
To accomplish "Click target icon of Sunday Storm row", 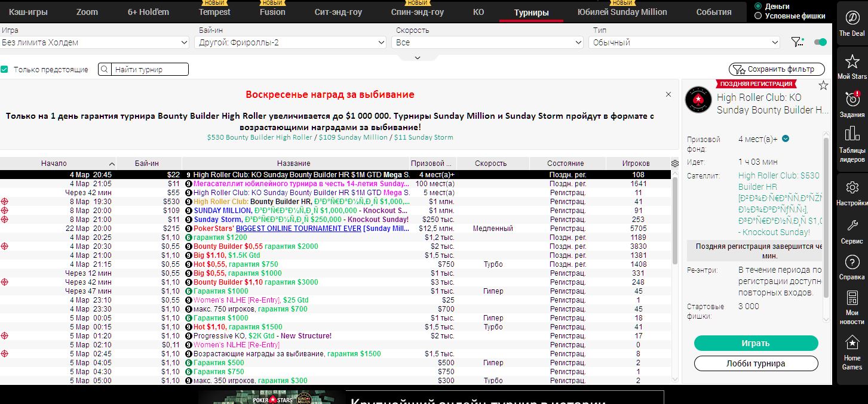I will (5, 220).
